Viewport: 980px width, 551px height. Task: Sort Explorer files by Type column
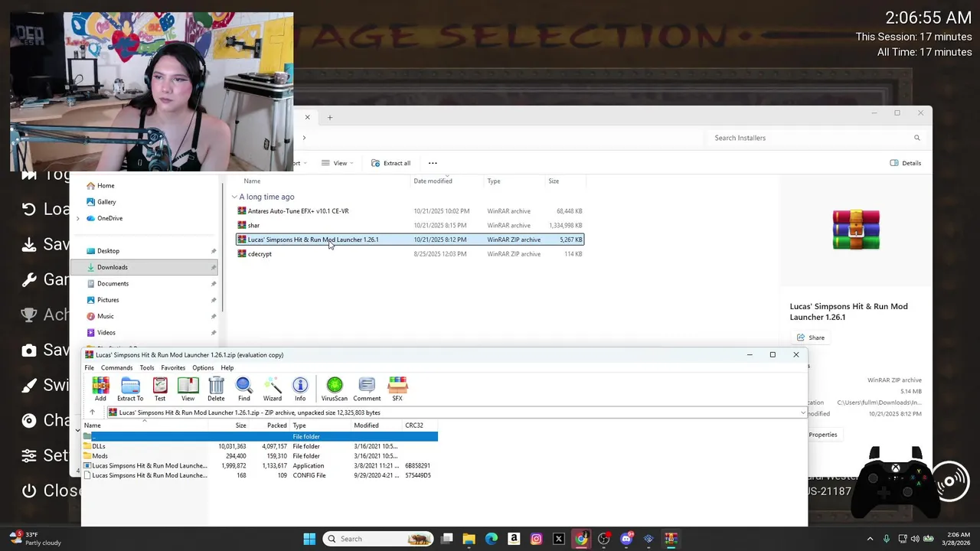[494, 181]
